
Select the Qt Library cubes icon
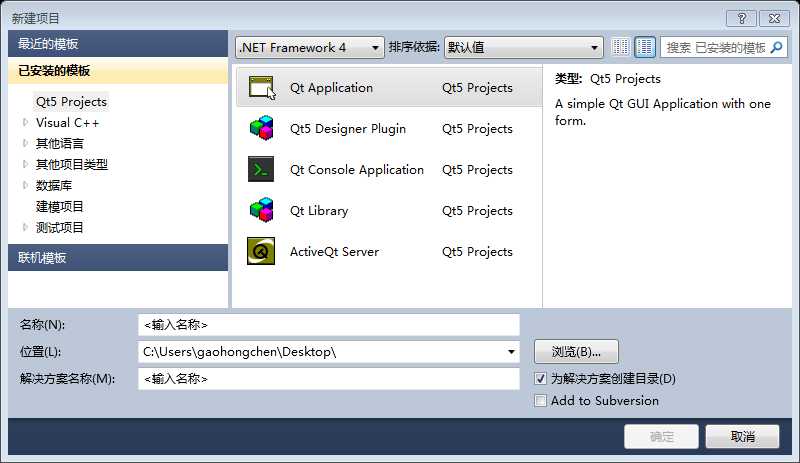click(x=261, y=210)
